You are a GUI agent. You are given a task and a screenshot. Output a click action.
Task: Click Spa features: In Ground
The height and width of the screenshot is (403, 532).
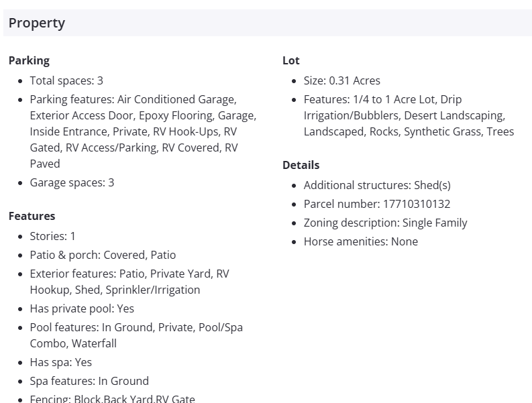pos(89,381)
